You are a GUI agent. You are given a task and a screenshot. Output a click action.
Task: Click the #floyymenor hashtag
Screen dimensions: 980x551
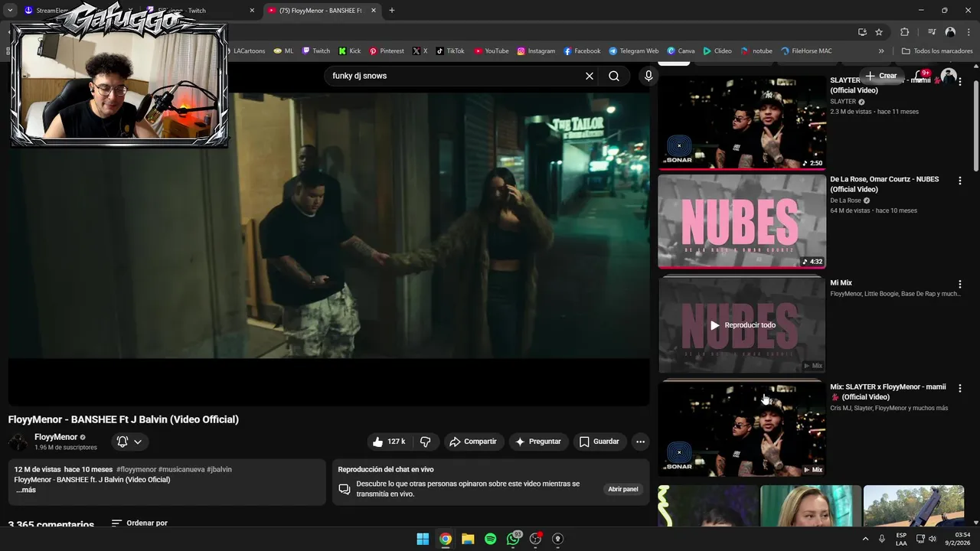click(x=136, y=469)
